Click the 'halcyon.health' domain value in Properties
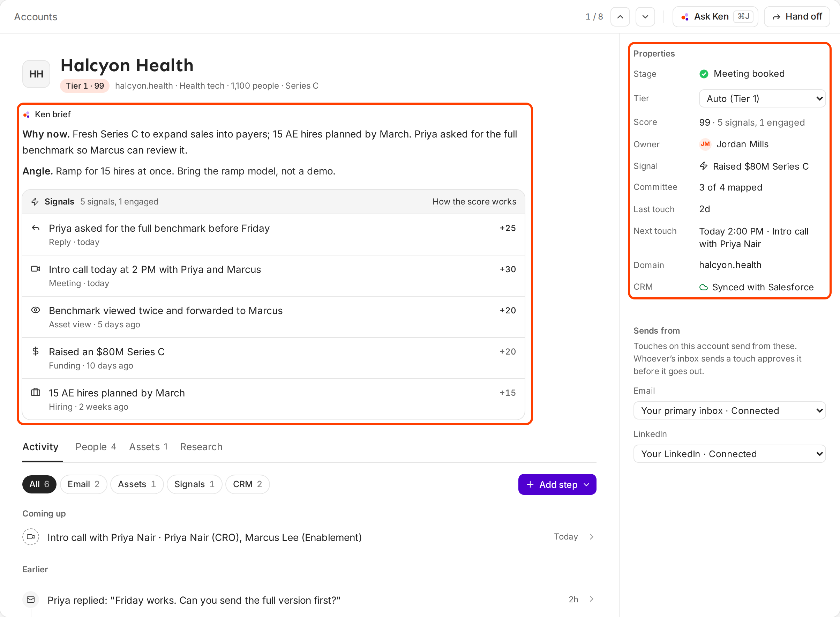Viewport: 840px width, 617px height. coord(730,265)
